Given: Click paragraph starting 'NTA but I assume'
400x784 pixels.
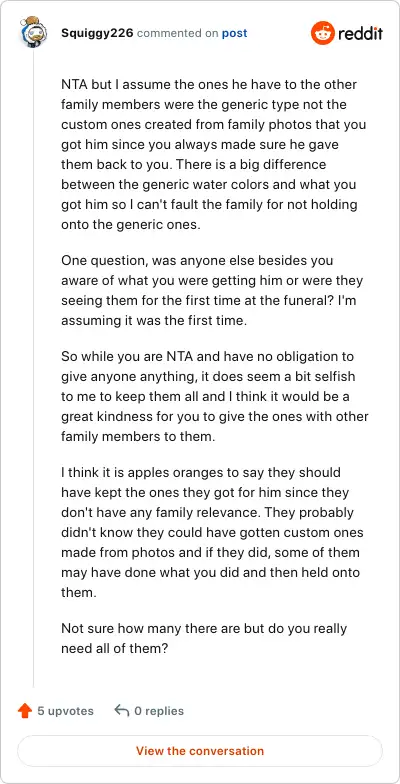Looking at the screenshot, I should (x=214, y=154).
